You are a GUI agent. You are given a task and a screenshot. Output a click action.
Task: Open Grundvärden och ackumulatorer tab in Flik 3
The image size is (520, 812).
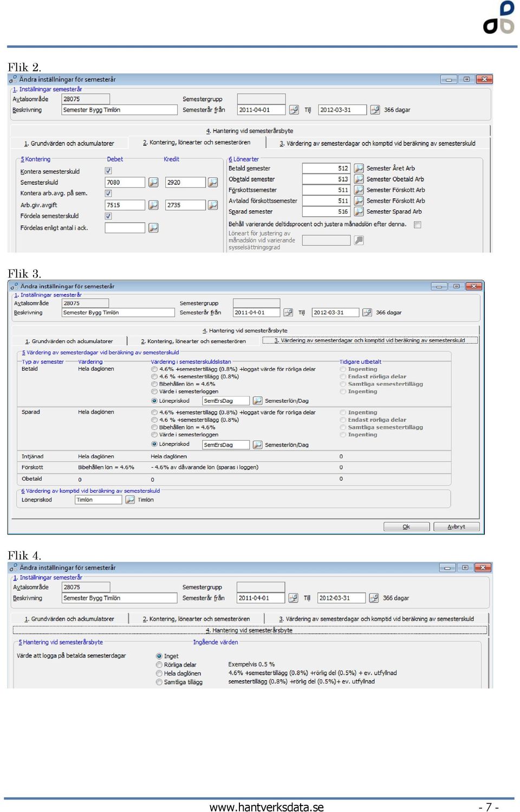pos(69,341)
